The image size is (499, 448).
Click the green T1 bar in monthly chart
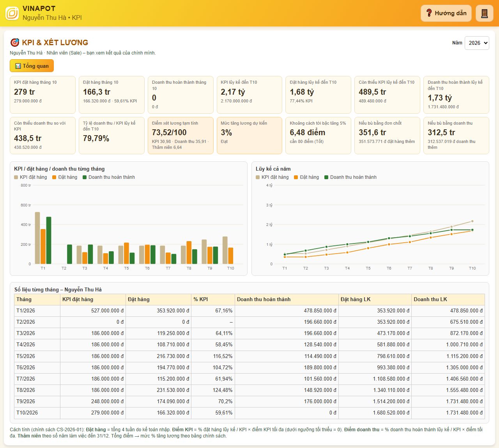(49, 240)
